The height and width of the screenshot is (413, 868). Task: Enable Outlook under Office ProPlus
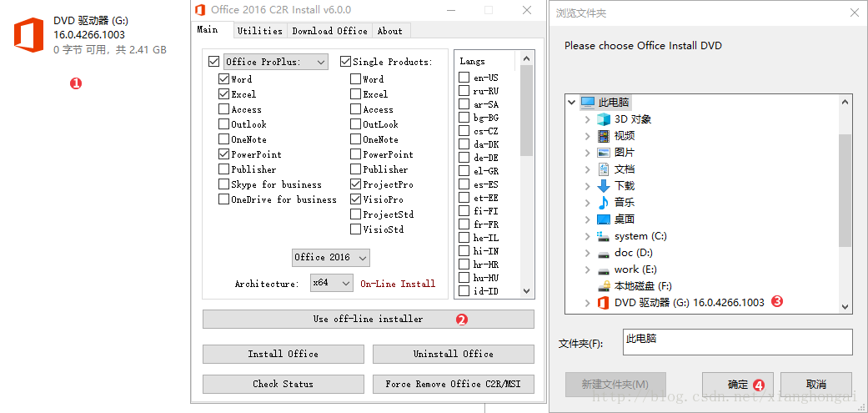tap(223, 124)
